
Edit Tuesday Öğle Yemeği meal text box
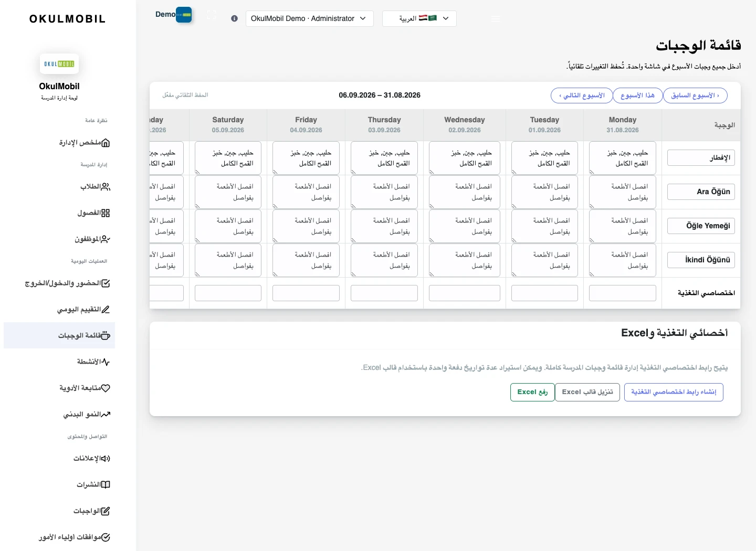pos(544,226)
